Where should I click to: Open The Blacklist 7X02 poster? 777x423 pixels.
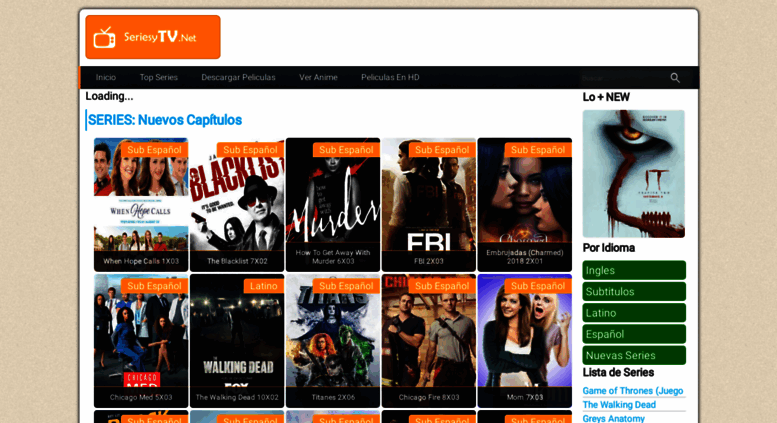[237, 204]
